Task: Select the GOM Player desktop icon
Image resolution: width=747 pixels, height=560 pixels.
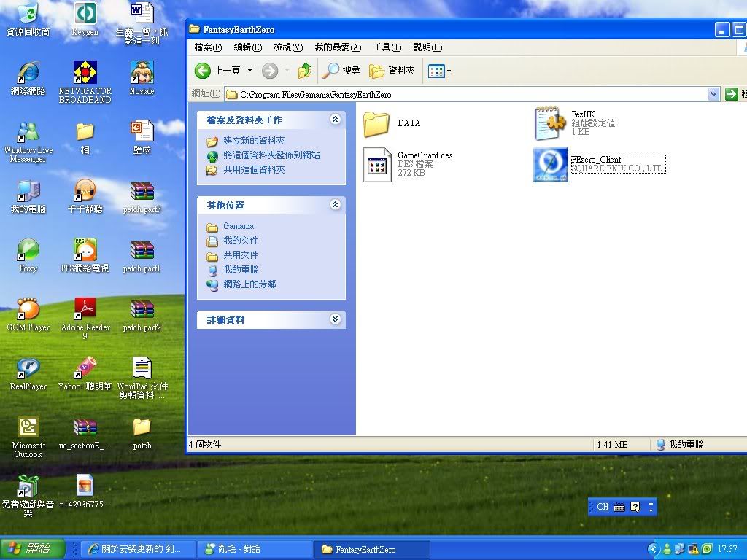Action: [28, 315]
